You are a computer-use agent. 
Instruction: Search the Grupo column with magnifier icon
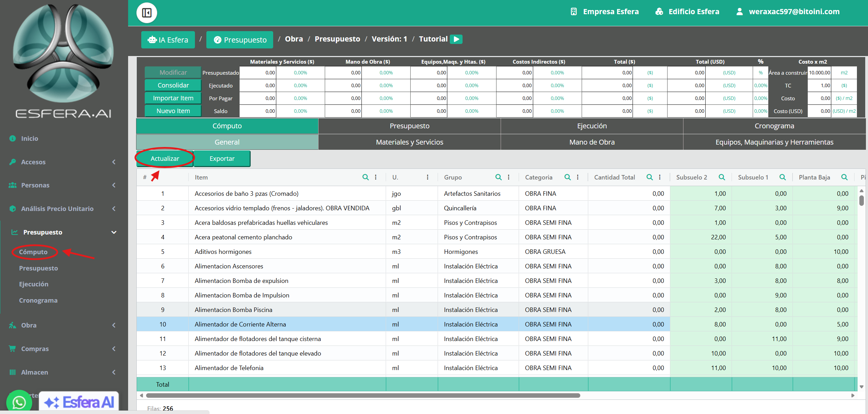tap(498, 177)
